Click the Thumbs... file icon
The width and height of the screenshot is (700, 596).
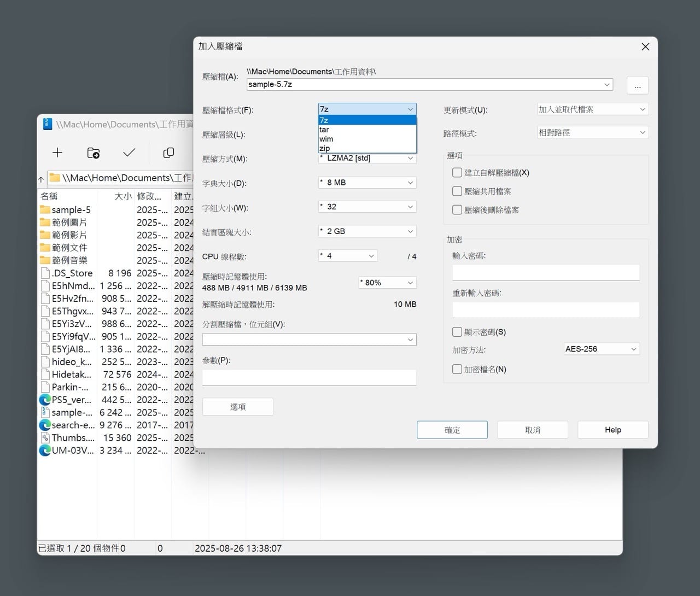tap(45, 437)
